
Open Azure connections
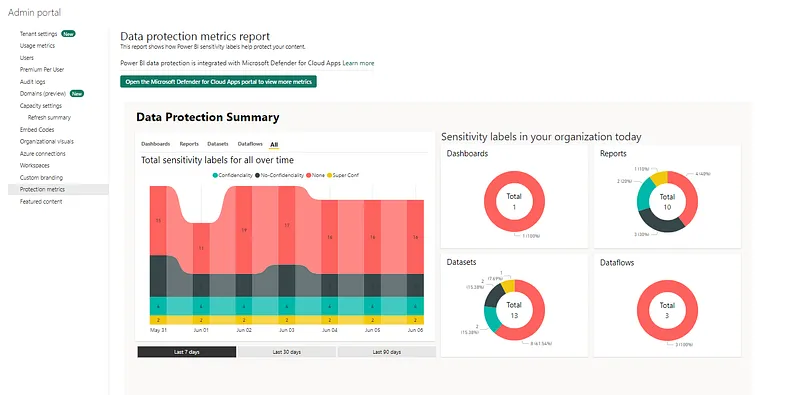42,154
